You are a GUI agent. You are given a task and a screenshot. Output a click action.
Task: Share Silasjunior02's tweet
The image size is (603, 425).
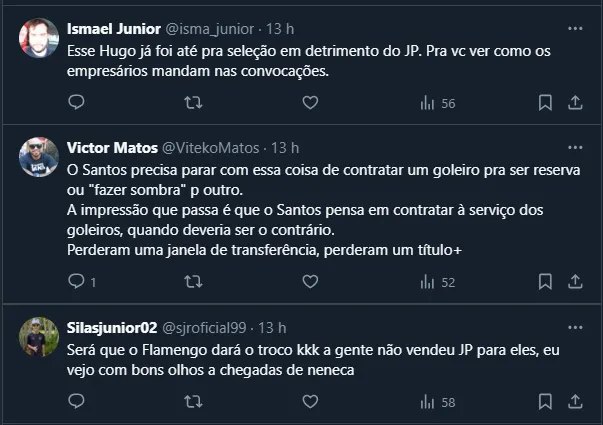[576, 402]
